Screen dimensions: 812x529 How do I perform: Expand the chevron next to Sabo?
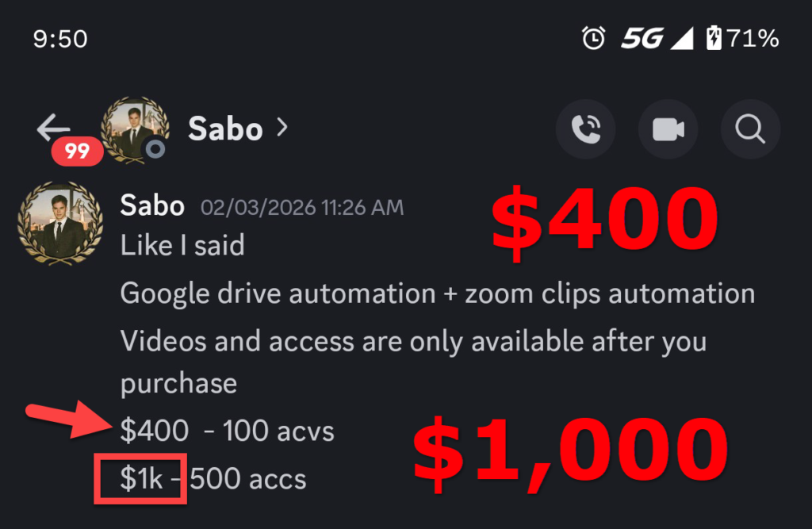tap(282, 128)
